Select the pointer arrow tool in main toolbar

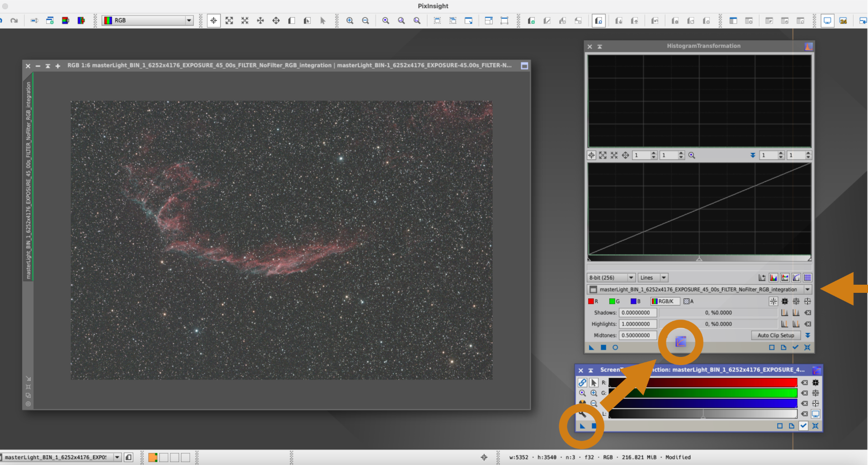click(323, 20)
